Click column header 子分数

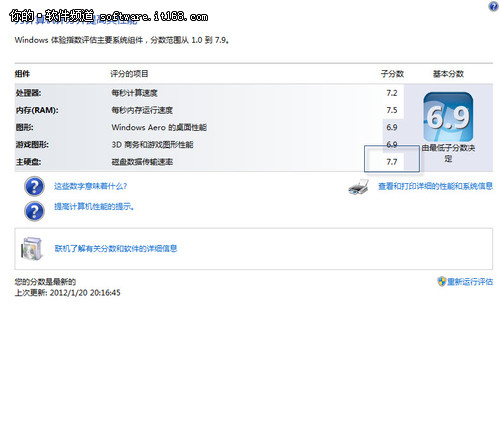[392, 74]
